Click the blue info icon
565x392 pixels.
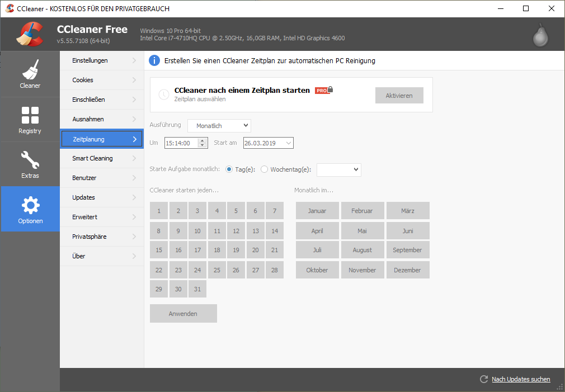coord(154,60)
